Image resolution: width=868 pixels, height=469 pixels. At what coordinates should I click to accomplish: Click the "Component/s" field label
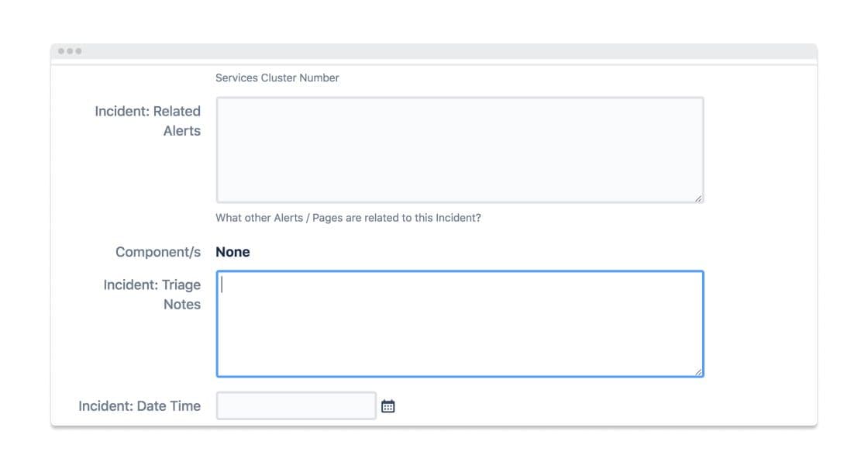(x=158, y=252)
